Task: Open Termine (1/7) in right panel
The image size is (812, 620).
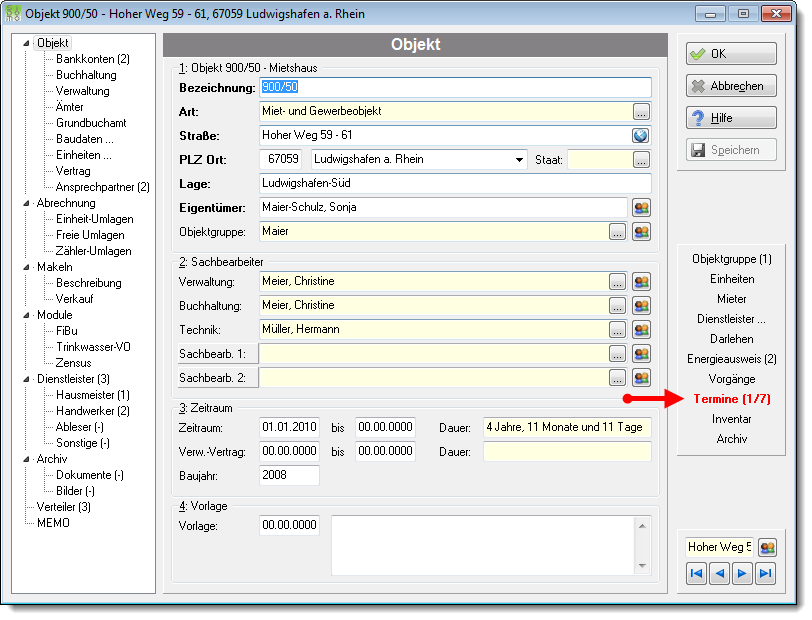Action: [732, 399]
